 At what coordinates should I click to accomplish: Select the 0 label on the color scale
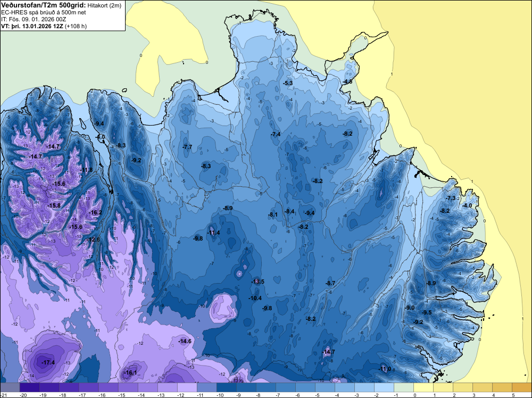tap(414, 395)
